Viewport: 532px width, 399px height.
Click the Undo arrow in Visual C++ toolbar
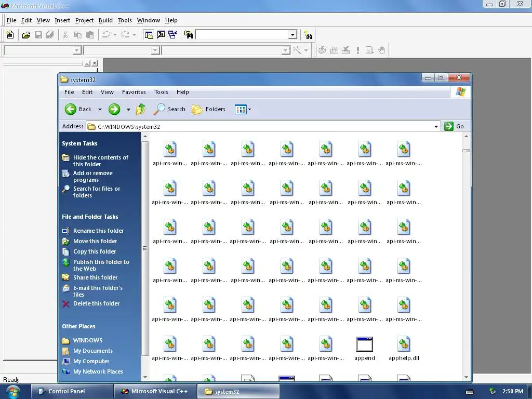(x=107, y=35)
